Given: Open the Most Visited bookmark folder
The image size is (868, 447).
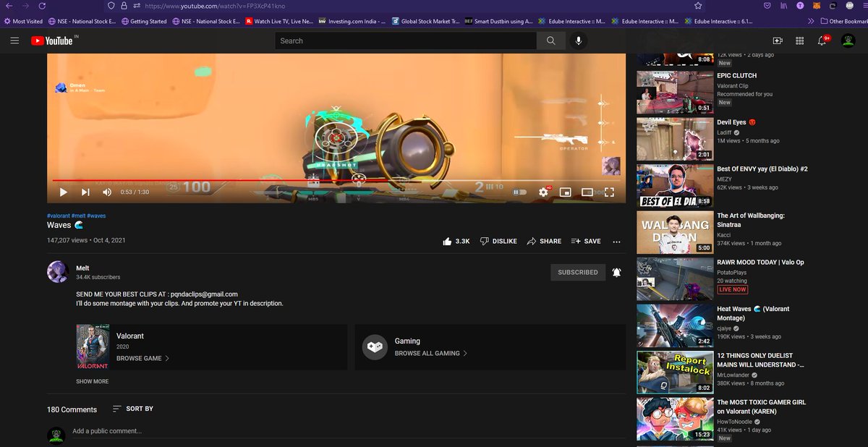Looking at the screenshot, I should (24, 21).
